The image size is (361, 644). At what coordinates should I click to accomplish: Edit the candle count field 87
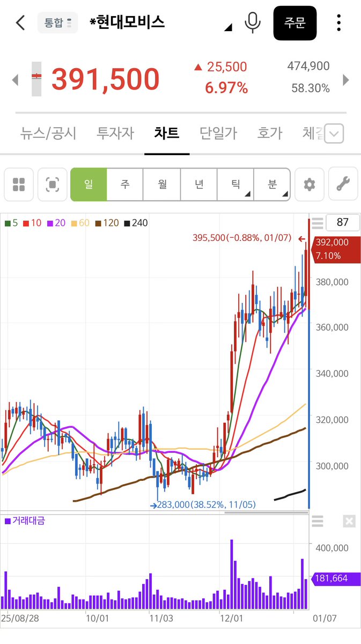pyautogui.click(x=343, y=223)
